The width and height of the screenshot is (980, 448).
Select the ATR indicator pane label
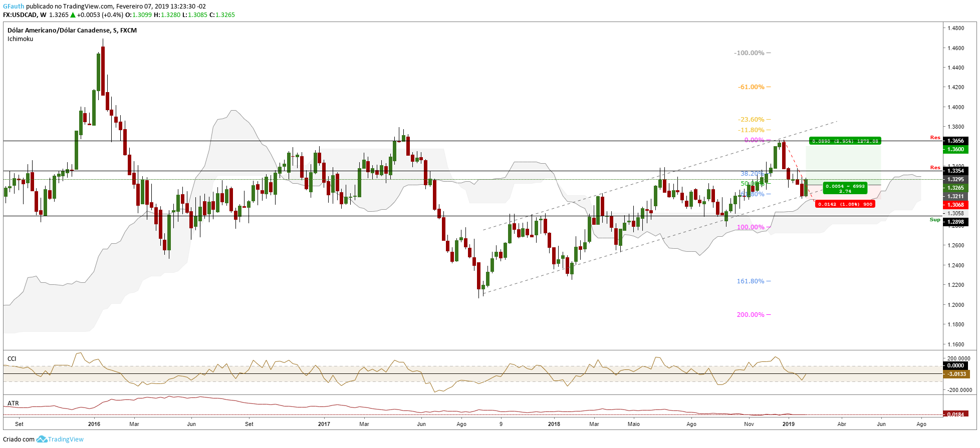coord(13,403)
